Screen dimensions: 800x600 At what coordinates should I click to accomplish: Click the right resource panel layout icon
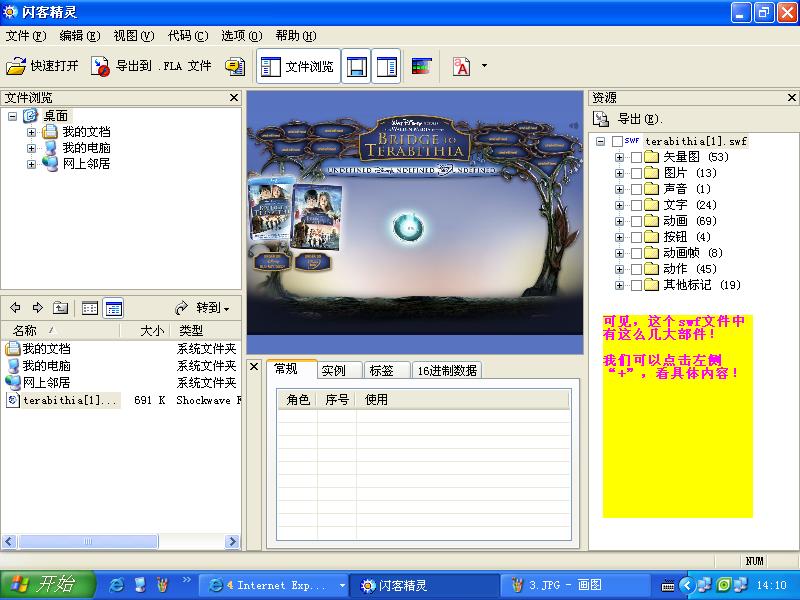coord(386,66)
